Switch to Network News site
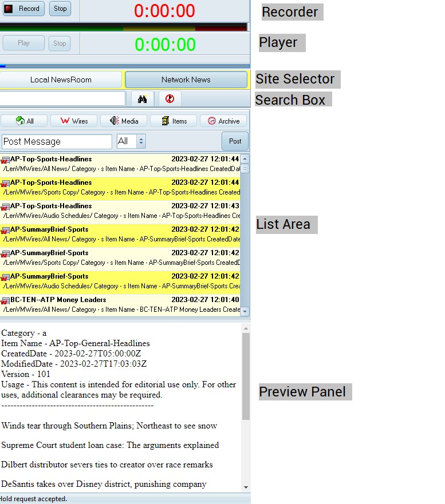This screenshot has height=504, width=445. [186, 80]
